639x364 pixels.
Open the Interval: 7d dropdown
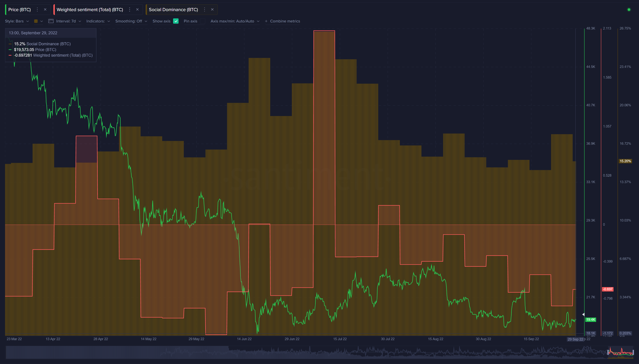coord(68,21)
